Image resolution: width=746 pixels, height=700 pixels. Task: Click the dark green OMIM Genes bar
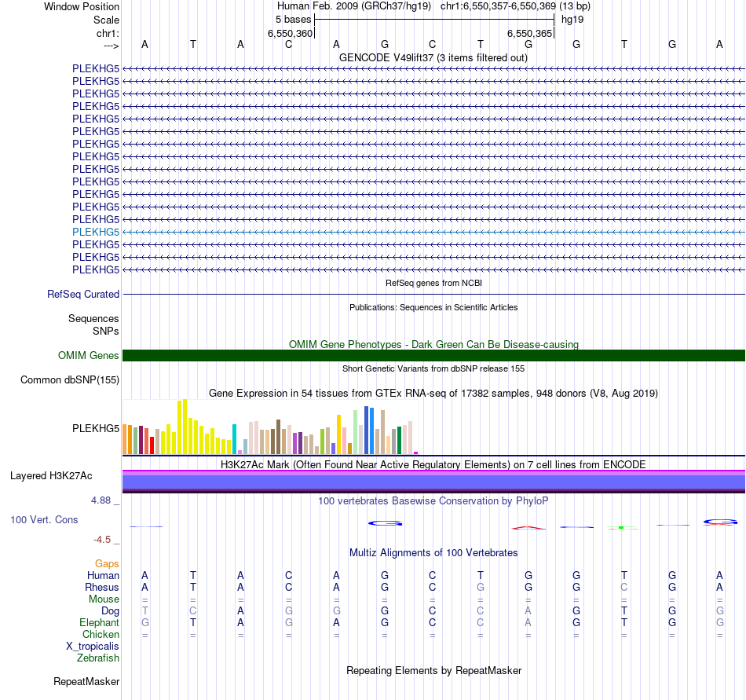point(433,355)
